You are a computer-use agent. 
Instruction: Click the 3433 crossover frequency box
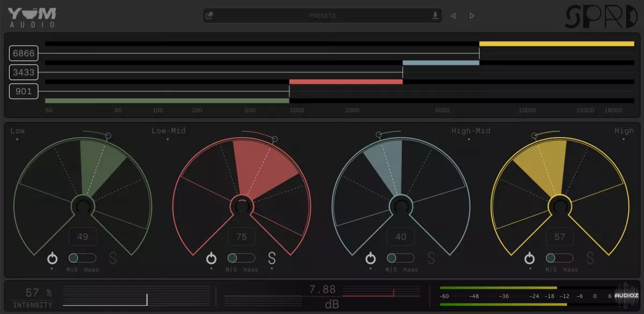[x=24, y=72]
